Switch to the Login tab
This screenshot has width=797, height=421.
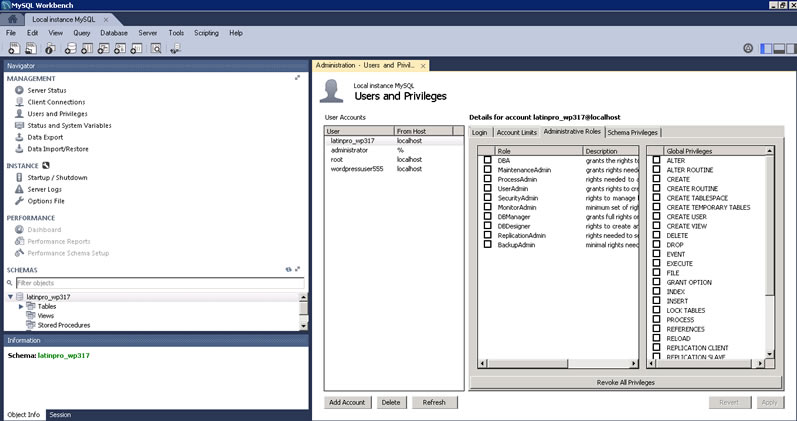[x=479, y=132]
